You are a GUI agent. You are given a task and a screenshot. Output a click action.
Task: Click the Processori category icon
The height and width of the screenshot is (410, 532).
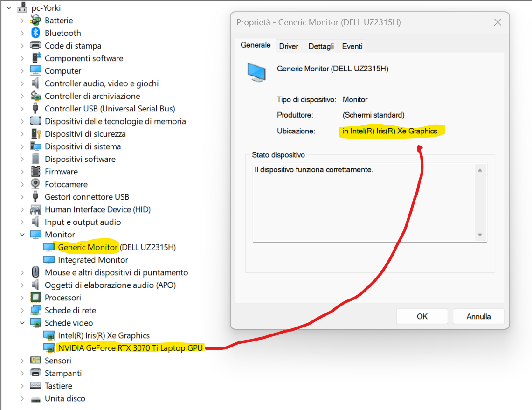pos(35,297)
